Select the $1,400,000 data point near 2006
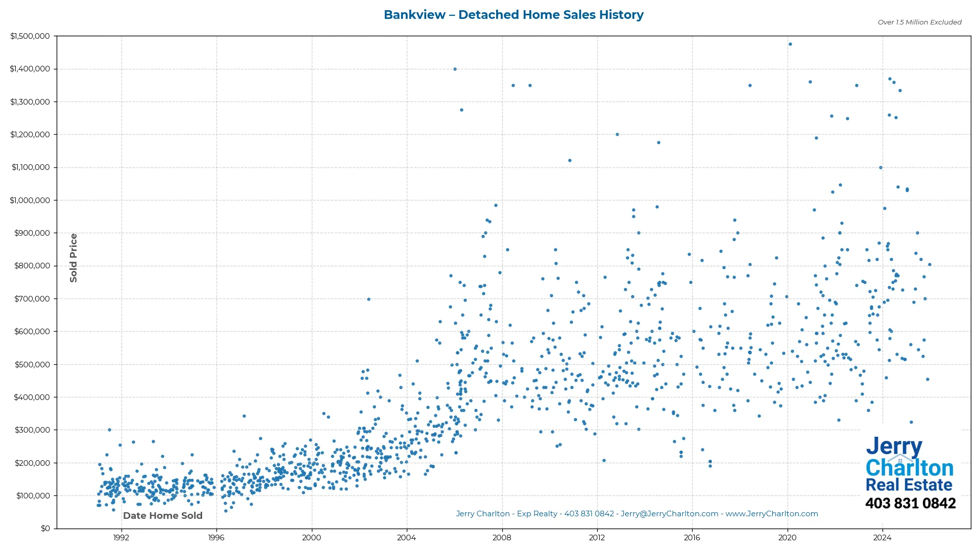Image resolution: width=980 pixels, height=551 pixels. (x=455, y=68)
